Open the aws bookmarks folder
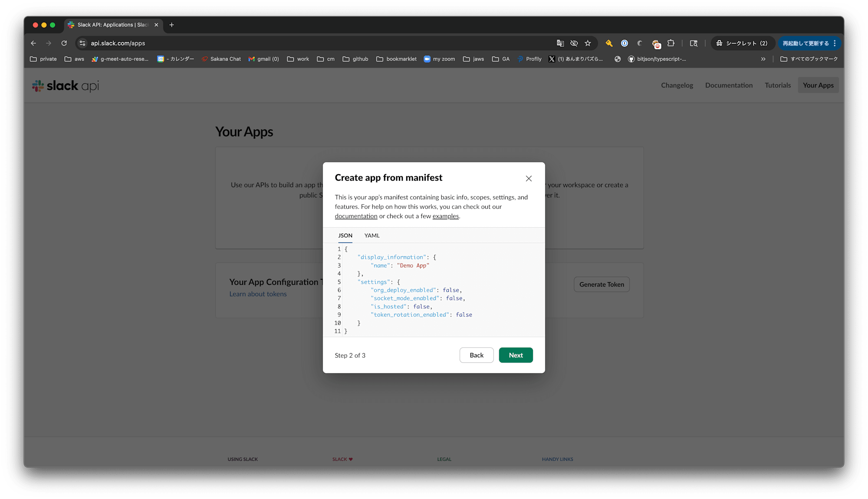The height and width of the screenshot is (499, 868). [74, 59]
